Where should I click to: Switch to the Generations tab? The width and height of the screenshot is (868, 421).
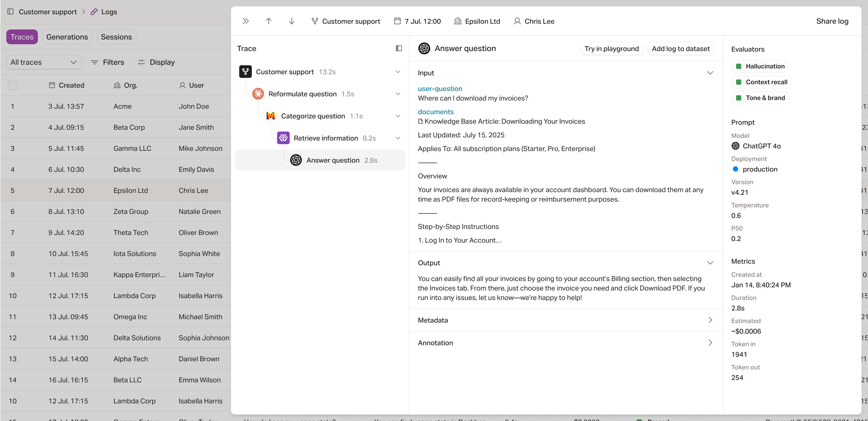[67, 37]
